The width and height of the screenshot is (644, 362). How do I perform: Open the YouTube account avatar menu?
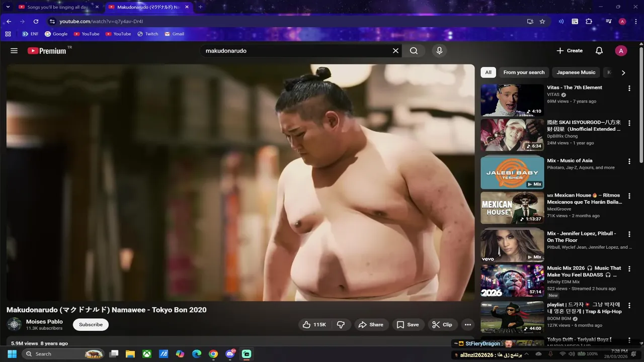[x=621, y=51]
